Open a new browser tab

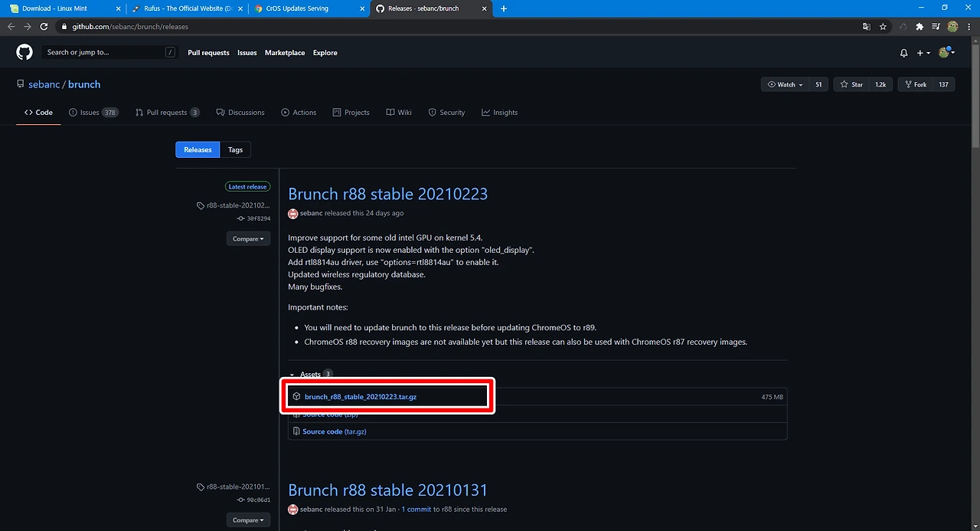pos(503,8)
